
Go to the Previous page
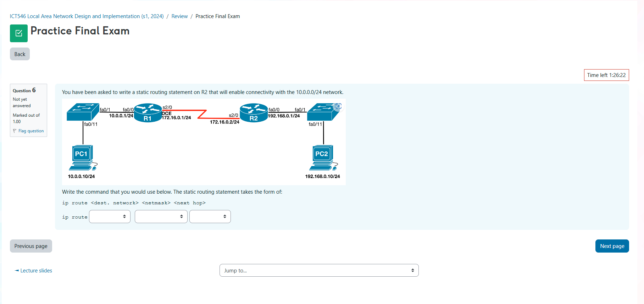click(x=31, y=246)
